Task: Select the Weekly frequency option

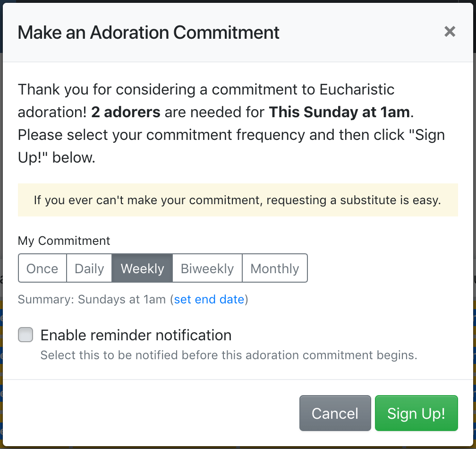Action: (x=142, y=268)
